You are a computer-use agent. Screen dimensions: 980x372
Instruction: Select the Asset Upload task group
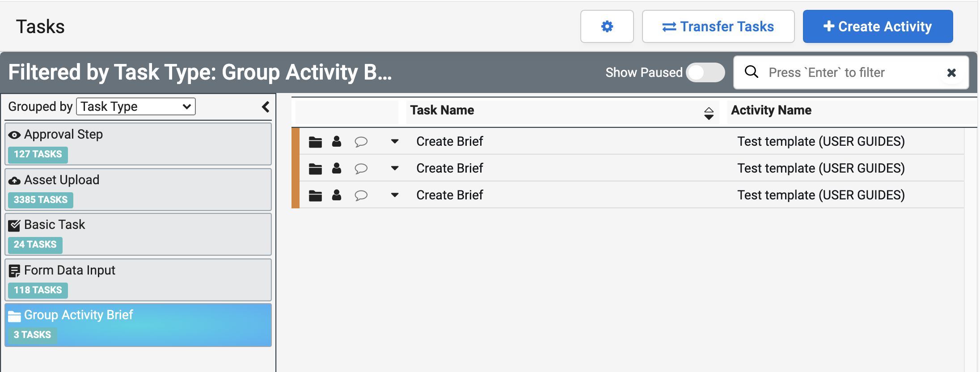[x=138, y=189]
